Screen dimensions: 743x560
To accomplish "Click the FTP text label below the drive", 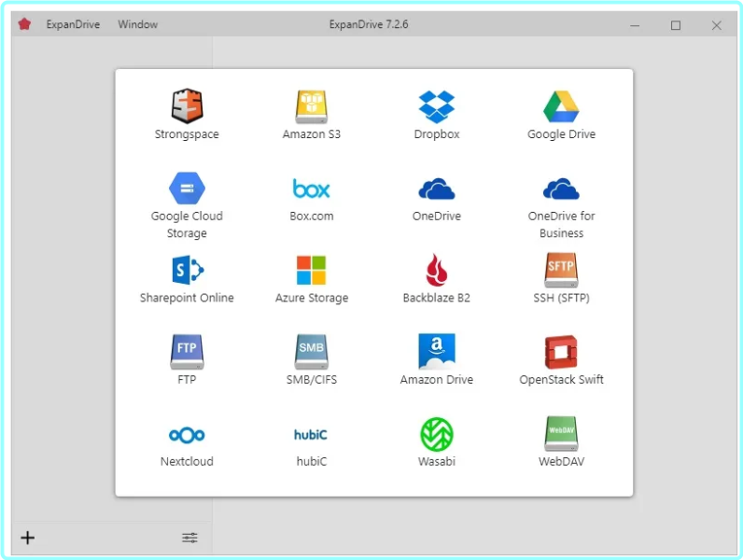I will pyautogui.click(x=187, y=380).
